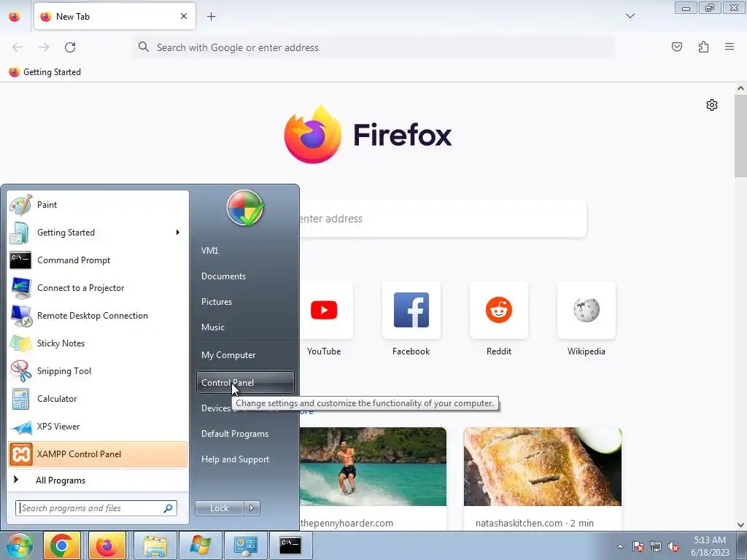Click the Lock button
Viewport: 747px width, 560px height.
(x=220, y=508)
